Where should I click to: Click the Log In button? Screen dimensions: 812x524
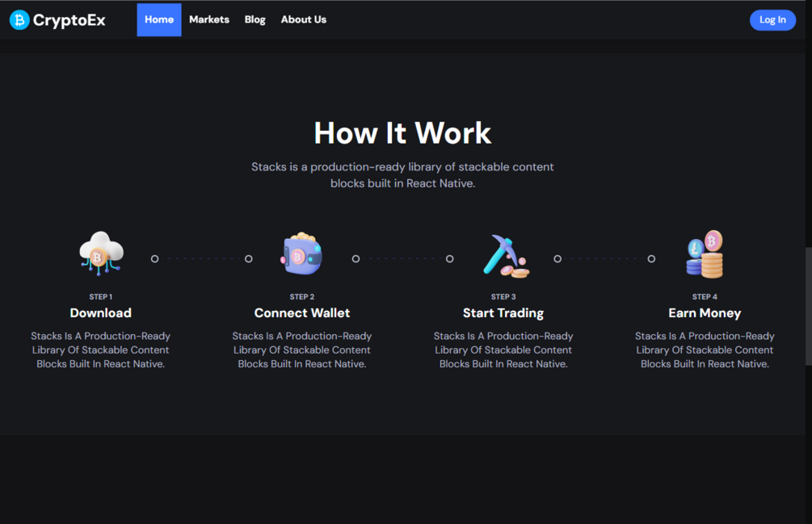tap(772, 19)
